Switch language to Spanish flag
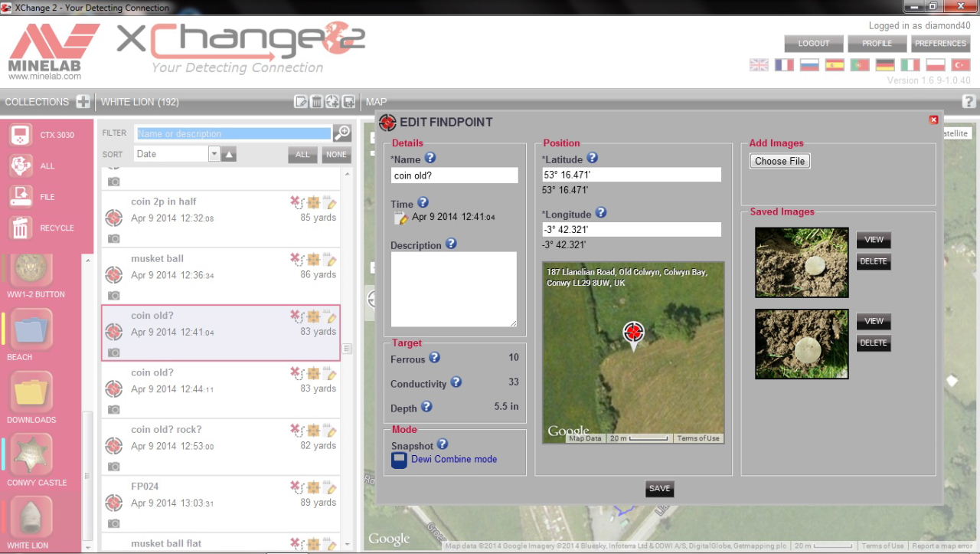980x554 pixels. pos(835,65)
